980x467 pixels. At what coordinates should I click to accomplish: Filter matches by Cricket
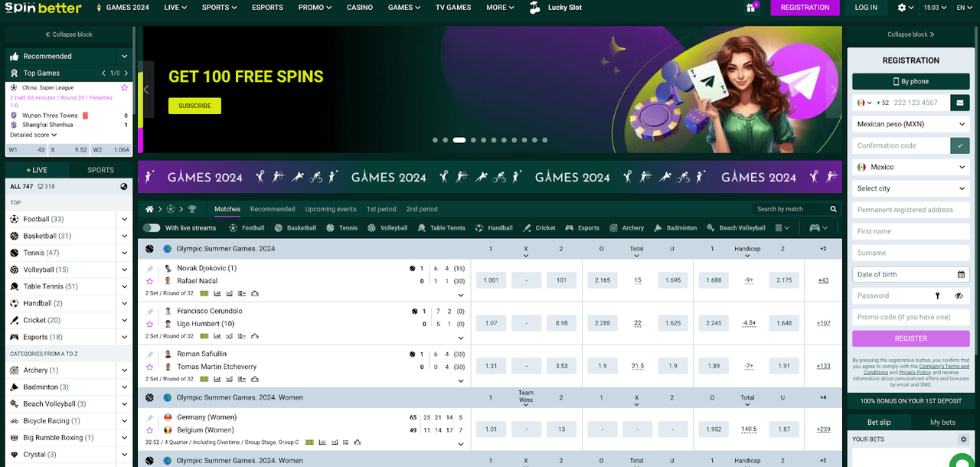[539, 228]
